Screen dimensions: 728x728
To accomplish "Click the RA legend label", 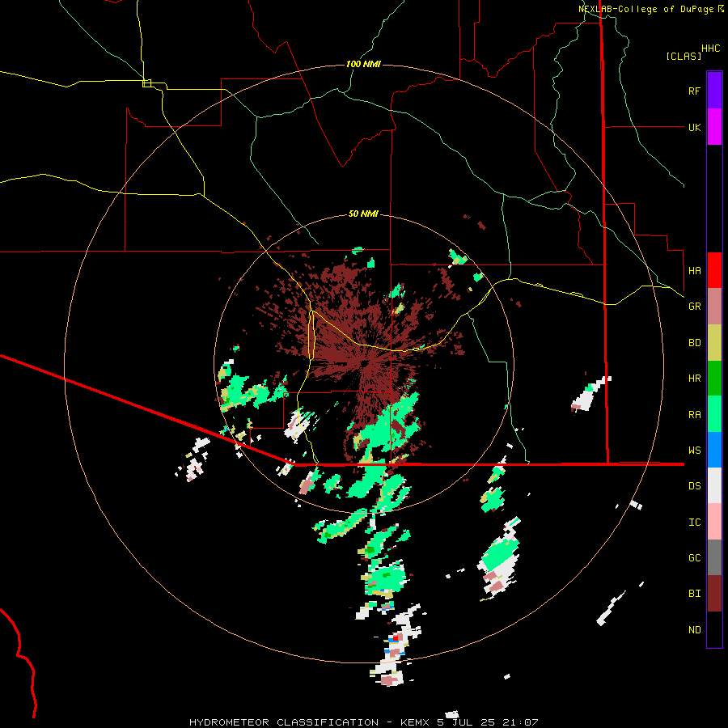I will pos(694,415).
